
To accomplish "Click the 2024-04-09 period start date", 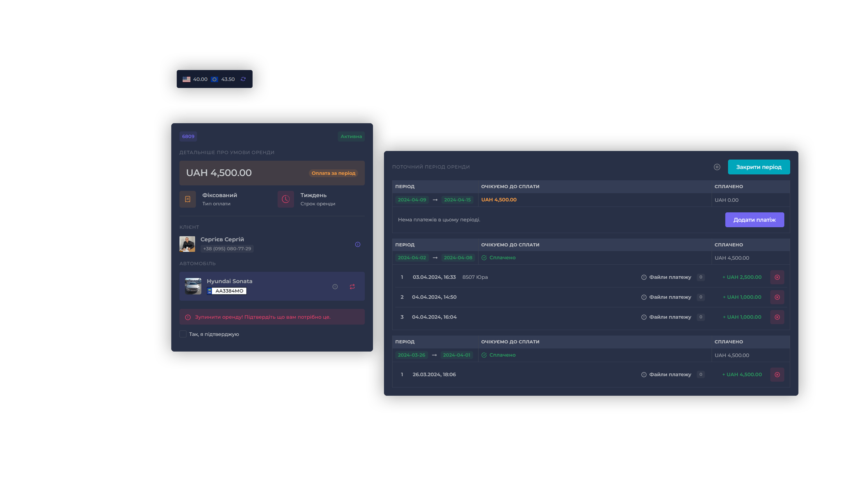I will tap(412, 200).
